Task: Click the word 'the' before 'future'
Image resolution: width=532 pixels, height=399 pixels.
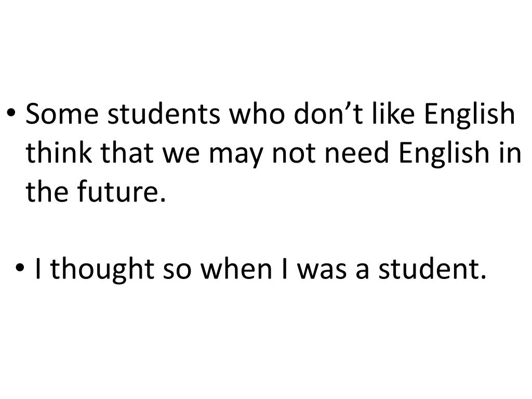Action: [47, 191]
